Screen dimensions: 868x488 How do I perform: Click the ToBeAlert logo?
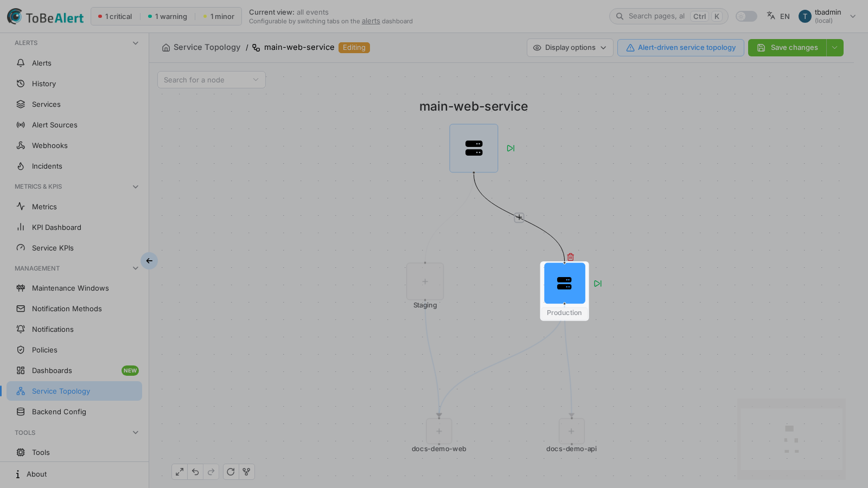point(45,17)
